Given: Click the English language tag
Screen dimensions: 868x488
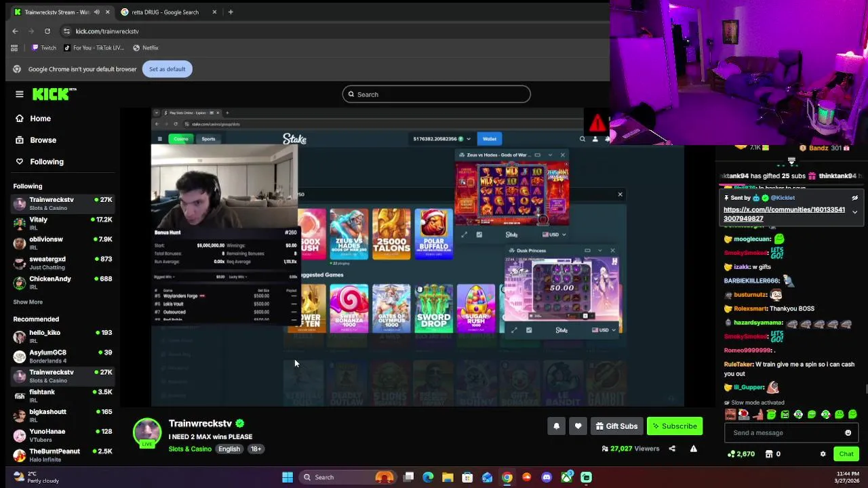Looking at the screenshot, I should coord(229,449).
